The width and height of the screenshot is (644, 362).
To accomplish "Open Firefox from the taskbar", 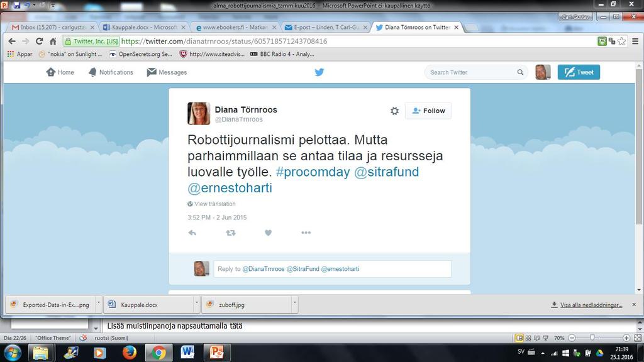I will pyautogui.click(x=129, y=353).
